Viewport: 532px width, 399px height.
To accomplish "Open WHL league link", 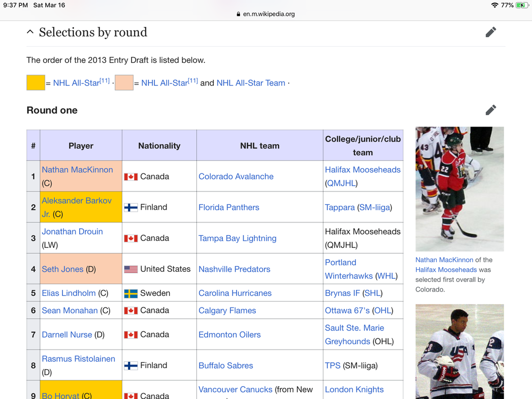I will click(x=386, y=276).
